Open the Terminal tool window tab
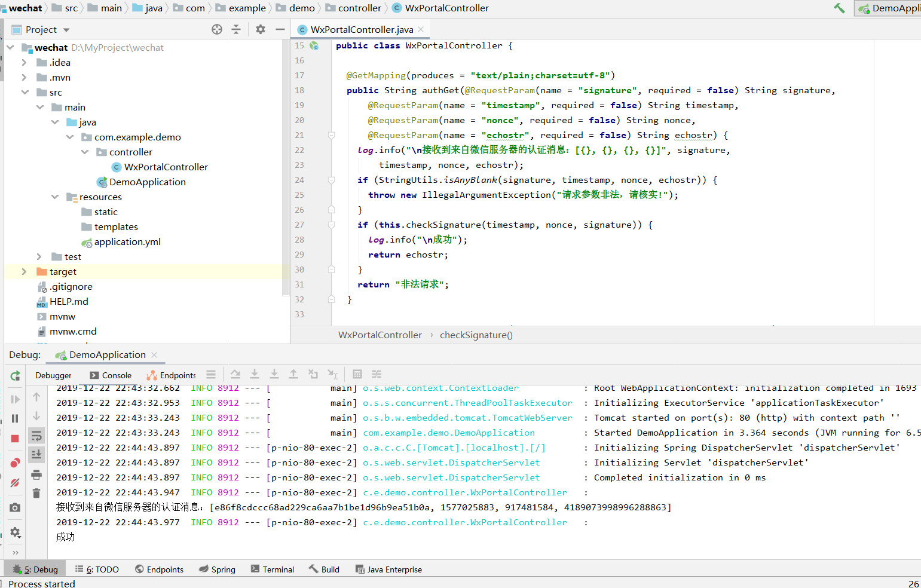The height and width of the screenshot is (588, 921). click(x=273, y=569)
